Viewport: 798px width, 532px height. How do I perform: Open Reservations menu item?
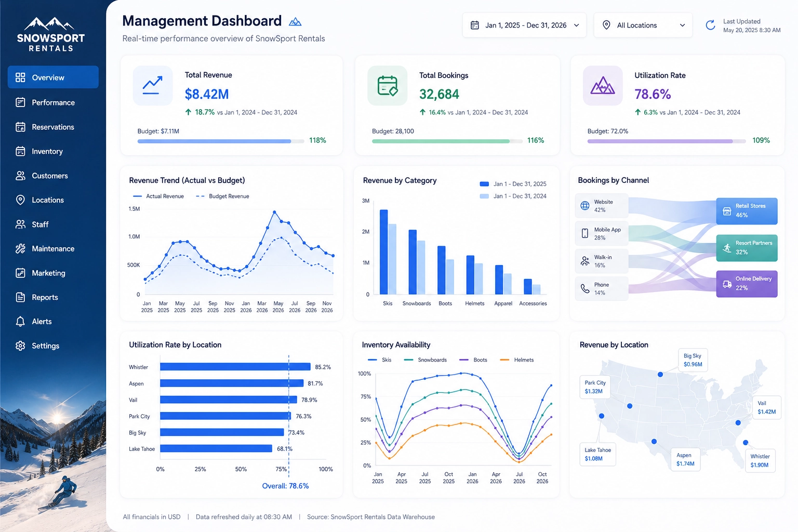[x=53, y=127]
